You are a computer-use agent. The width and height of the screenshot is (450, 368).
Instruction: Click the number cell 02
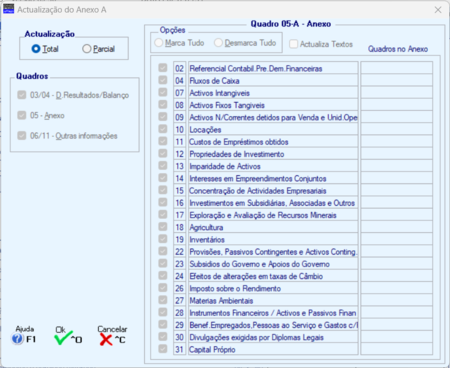tap(179, 69)
